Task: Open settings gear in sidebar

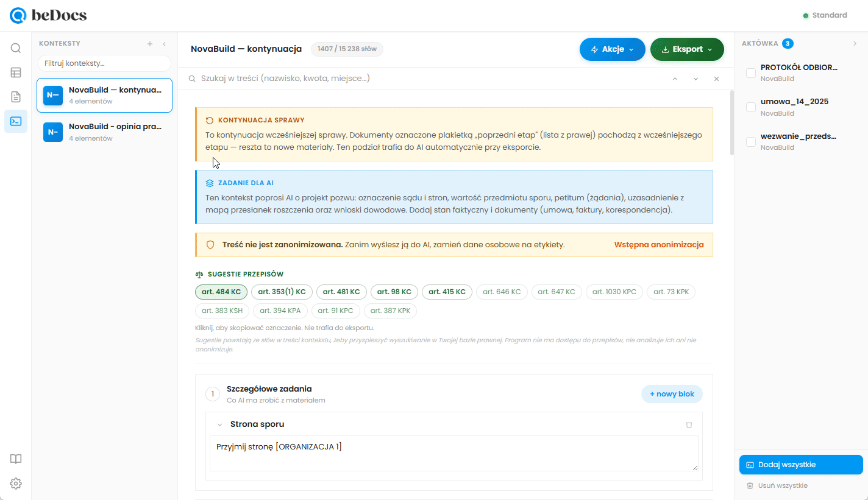Action: coord(16,484)
